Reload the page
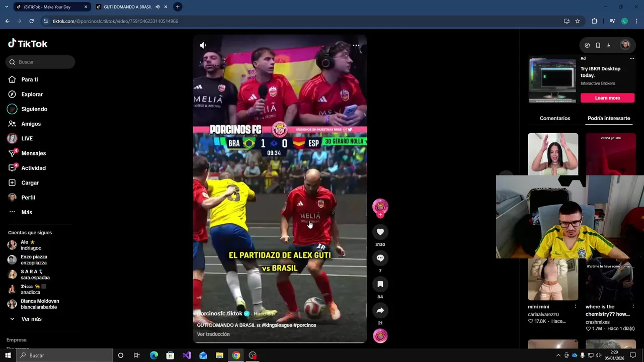644x362 pixels. [x=31, y=21]
